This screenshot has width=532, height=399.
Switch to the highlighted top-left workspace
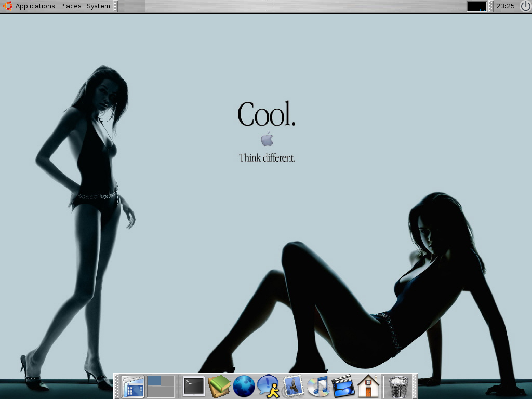click(154, 381)
